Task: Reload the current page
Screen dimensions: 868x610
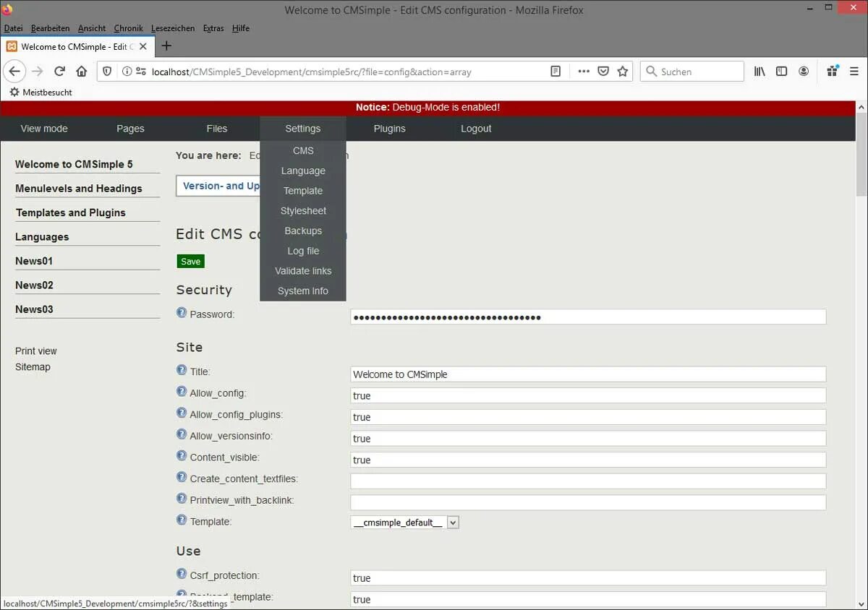Action: (x=60, y=72)
